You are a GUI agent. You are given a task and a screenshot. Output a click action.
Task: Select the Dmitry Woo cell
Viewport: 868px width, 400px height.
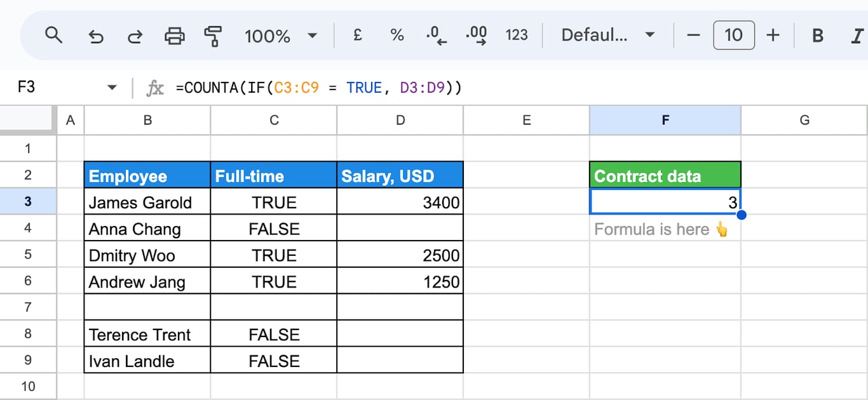147,255
